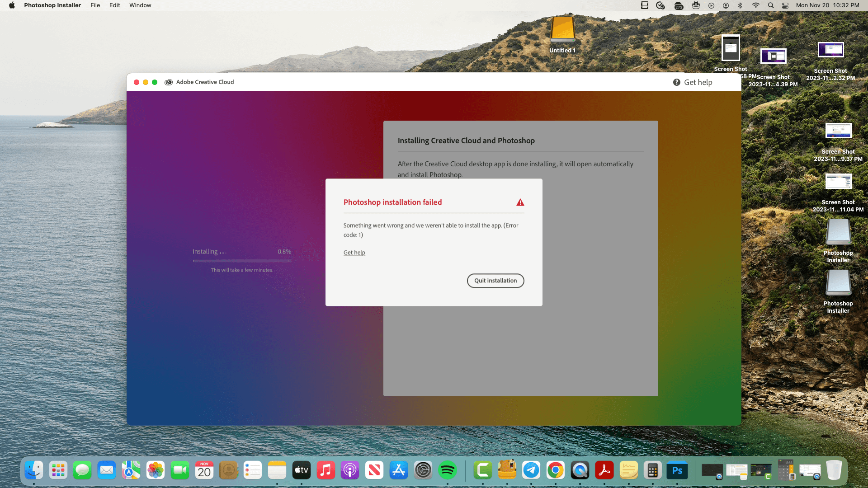Toggle the Bluetooth menu bar icon
The image size is (868, 488).
pos(740,5)
